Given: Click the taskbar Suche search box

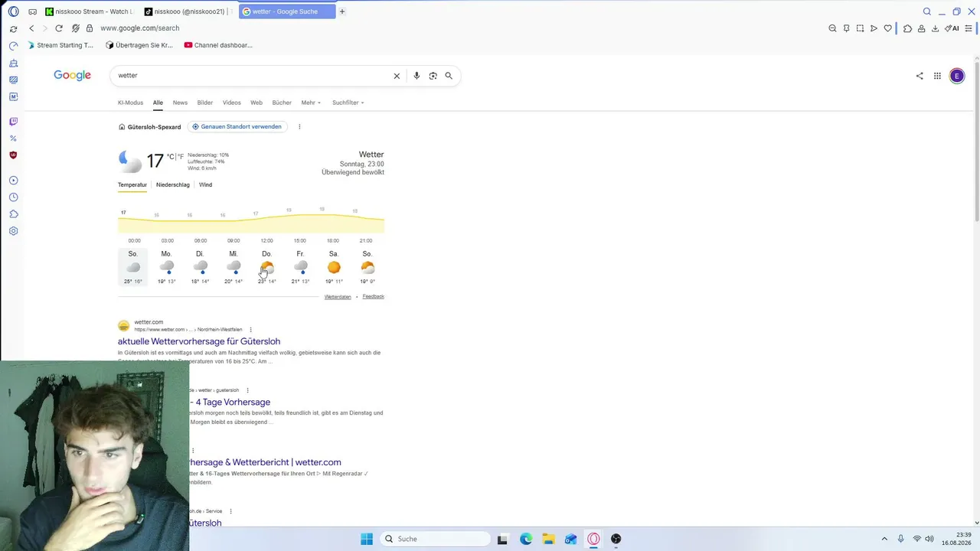Looking at the screenshot, I should pos(435,539).
